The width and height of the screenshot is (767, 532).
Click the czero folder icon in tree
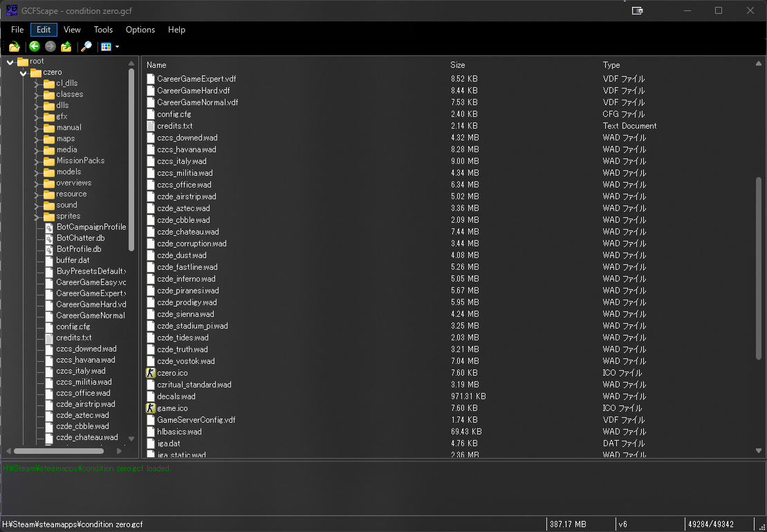(x=36, y=73)
